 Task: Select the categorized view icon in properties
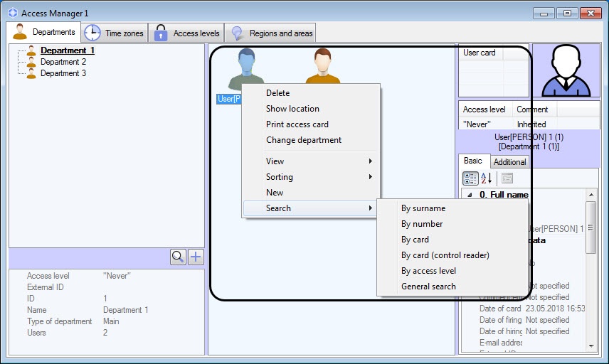(470, 178)
